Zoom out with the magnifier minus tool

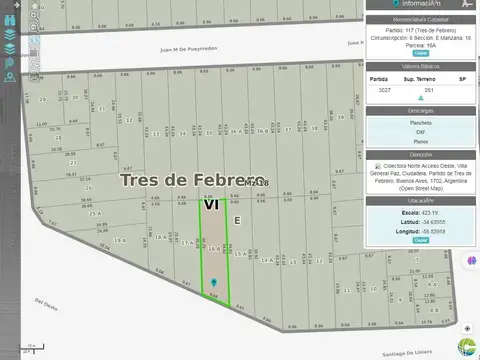pyautogui.click(x=34, y=28)
